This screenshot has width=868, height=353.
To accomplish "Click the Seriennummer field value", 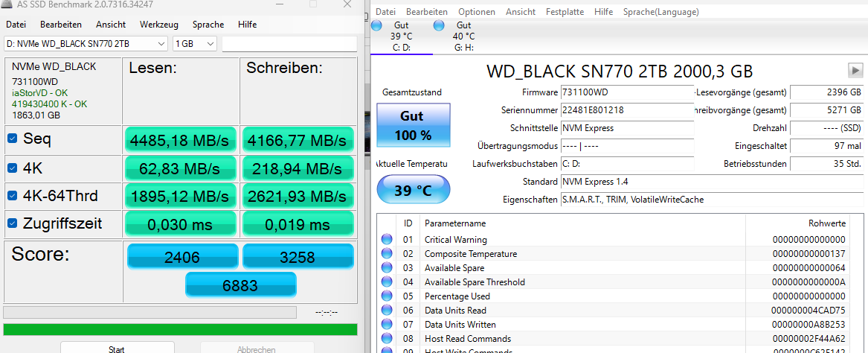I will (x=627, y=109).
